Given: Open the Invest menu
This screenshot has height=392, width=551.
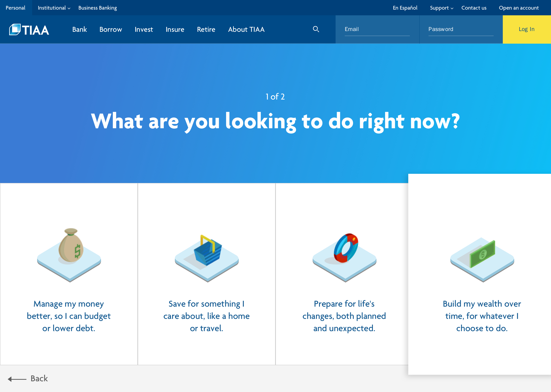Looking at the screenshot, I should 144,29.
